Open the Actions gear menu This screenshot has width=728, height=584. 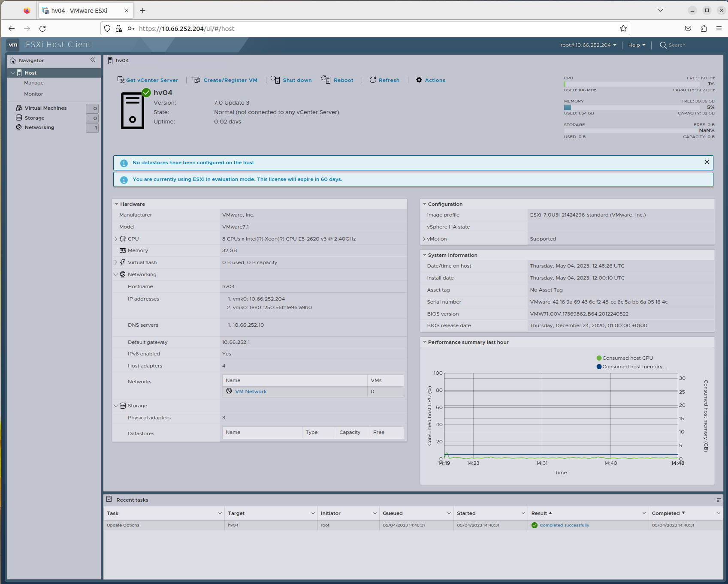(419, 80)
